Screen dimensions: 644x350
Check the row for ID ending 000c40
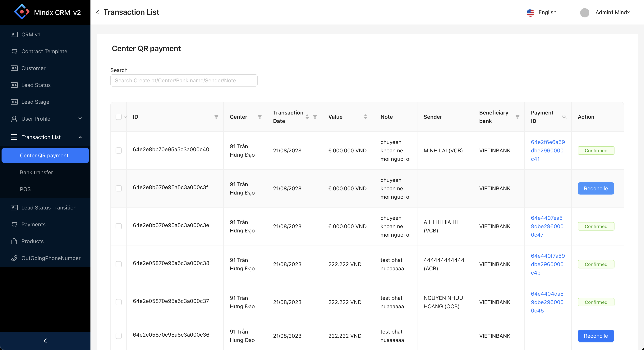118,150
